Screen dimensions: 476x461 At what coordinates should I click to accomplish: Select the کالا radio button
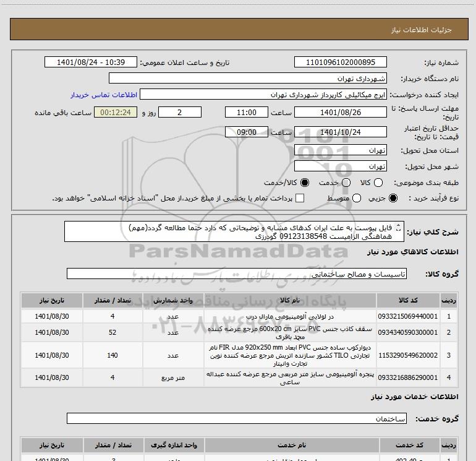pos(378,183)
